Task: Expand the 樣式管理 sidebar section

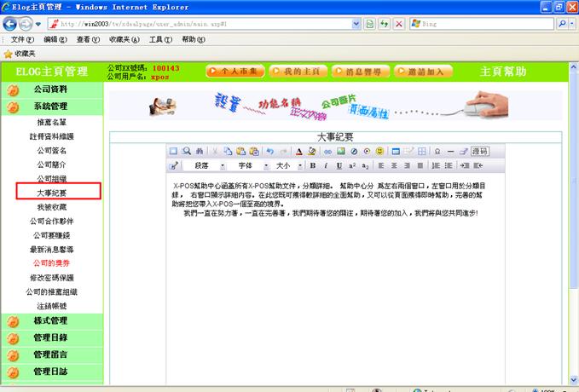Action: 50,320
